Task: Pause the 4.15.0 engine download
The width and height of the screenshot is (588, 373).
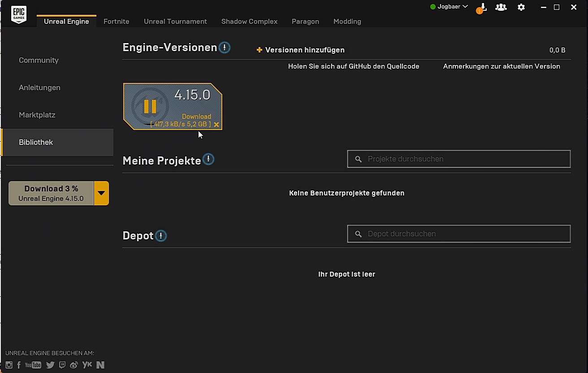Action: pyautogui.click(x=150, y=106)
